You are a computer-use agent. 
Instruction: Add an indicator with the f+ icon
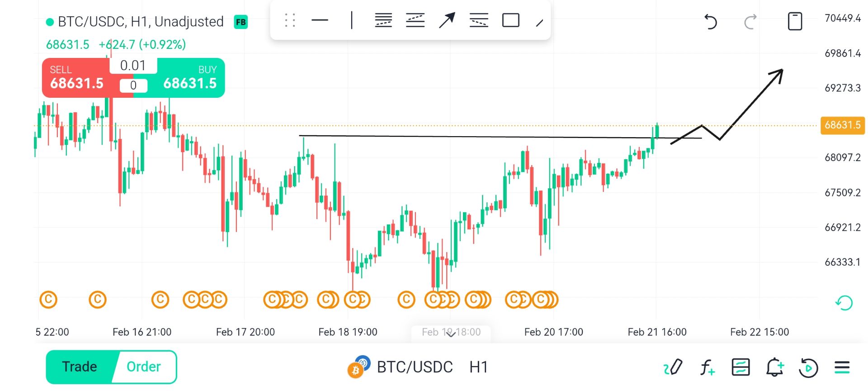pos(707,367)
